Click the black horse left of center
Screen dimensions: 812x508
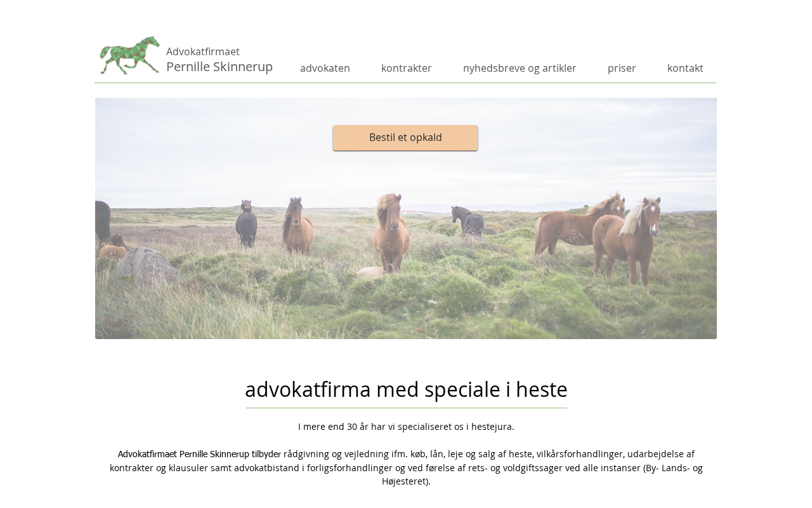246,224
